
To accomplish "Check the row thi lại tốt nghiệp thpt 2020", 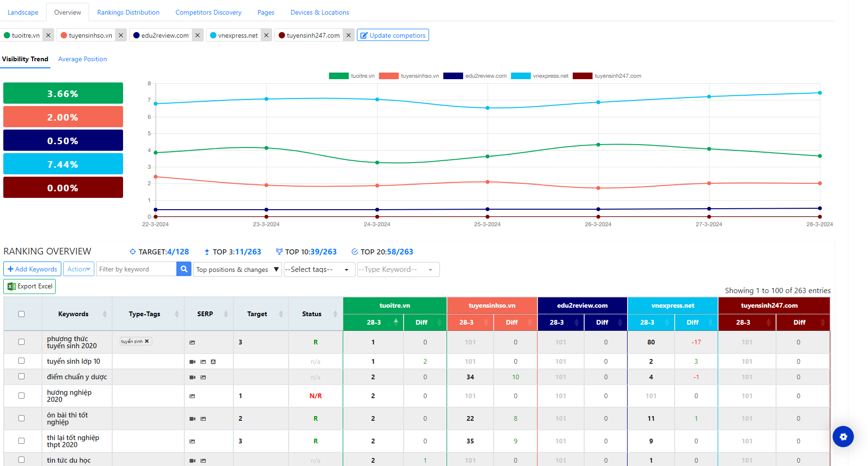I will click(x=21, y=441).
